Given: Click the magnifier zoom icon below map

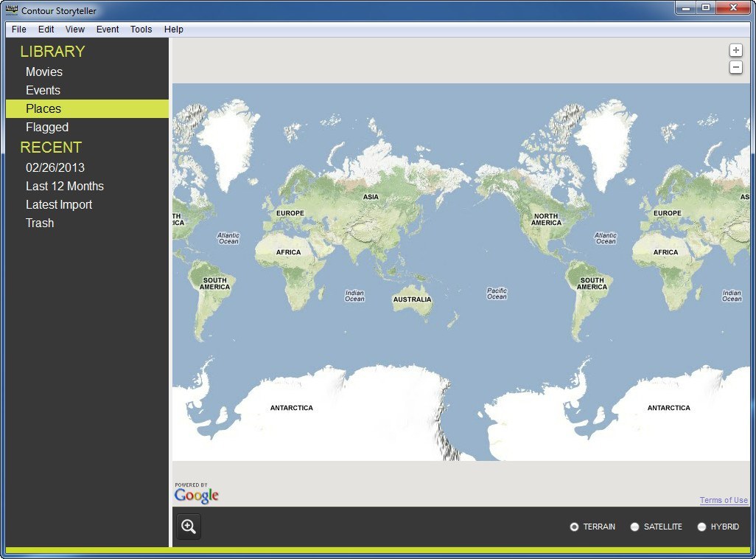Looking at the screenshot, I should [x=189, y=527].
